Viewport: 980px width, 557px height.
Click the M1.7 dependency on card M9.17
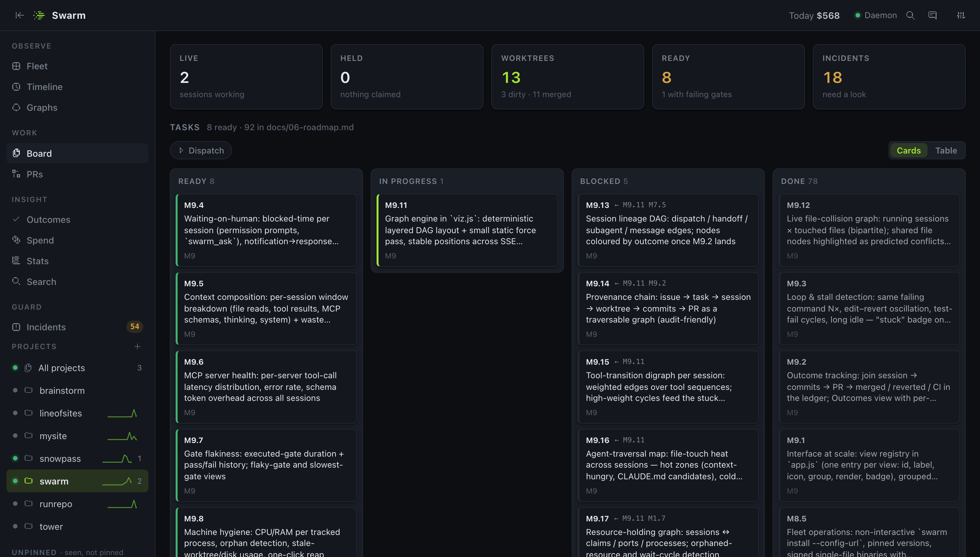click(x=657, y=518)
